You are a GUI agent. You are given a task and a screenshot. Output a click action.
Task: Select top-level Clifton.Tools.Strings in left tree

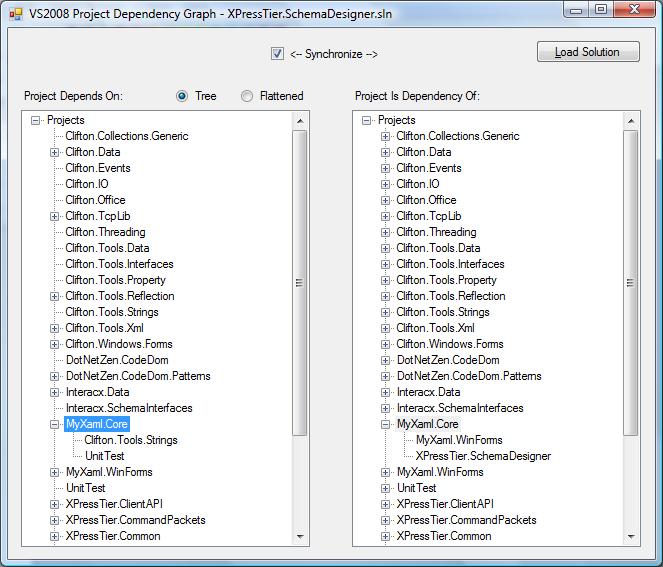click(112, 312)
